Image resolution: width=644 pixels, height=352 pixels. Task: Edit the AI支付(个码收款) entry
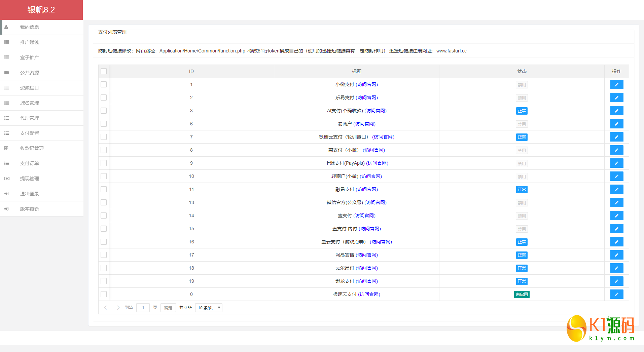click(616, 111)
